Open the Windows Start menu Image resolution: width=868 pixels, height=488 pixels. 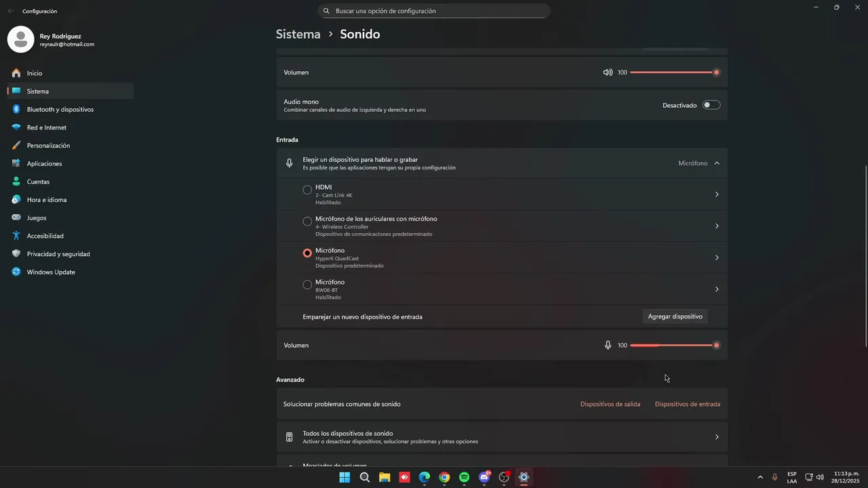click(344, 477)
